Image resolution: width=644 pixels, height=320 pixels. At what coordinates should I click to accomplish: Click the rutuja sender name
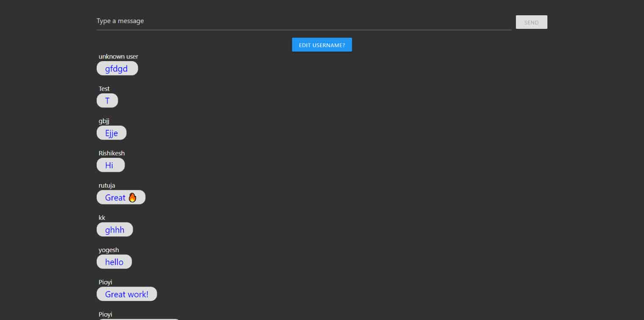107,185
